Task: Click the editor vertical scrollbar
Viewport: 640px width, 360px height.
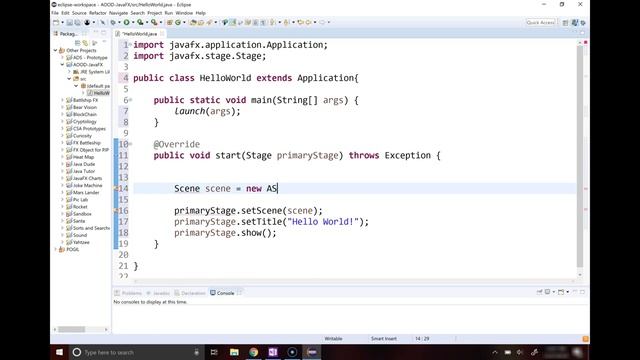Action: point(580,156)
